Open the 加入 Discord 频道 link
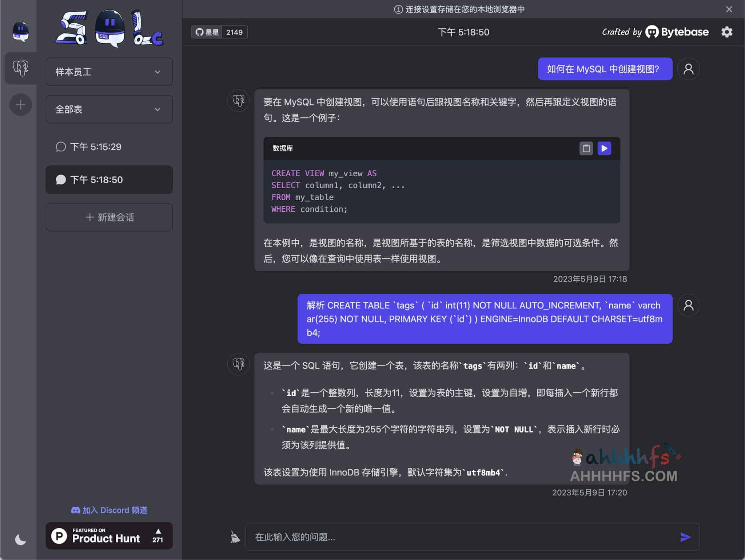The width and height of the screenshot is (745, 560). [109, 510]
